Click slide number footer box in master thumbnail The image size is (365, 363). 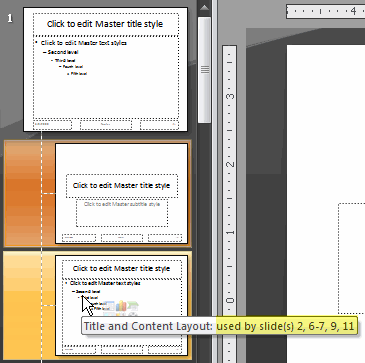coord(159,125)
